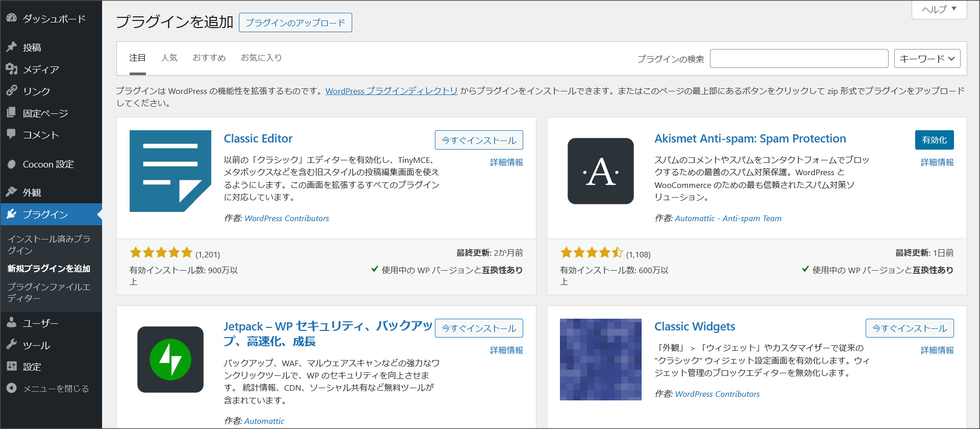980x429 pixels.
Task: Click the Classic Editor plugin thumbnail
Action: coord(170,171)
